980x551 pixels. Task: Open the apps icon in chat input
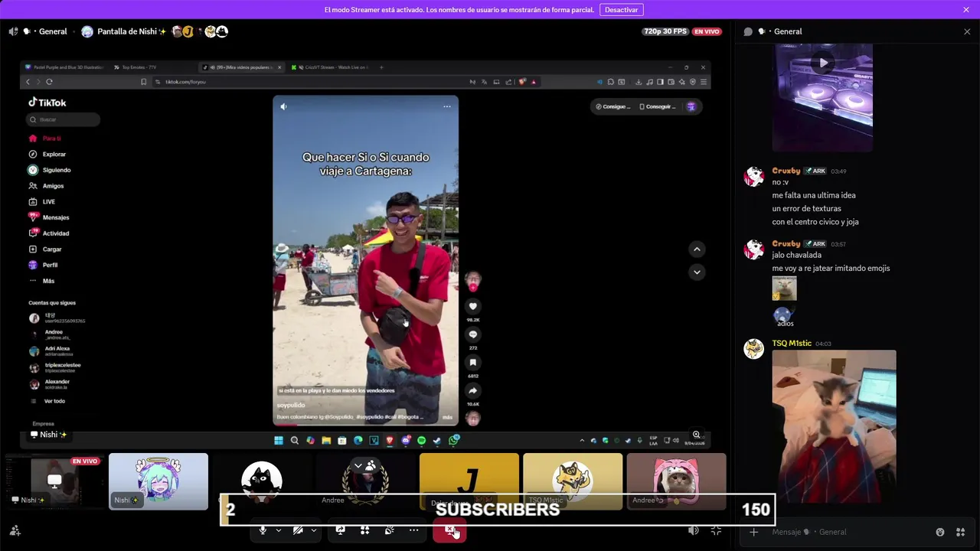(x=960, y=532)
